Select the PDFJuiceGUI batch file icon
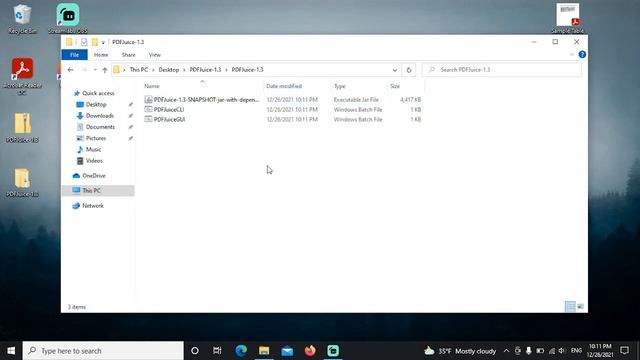This screenshot has height=360, width=640. pos(148,119)
